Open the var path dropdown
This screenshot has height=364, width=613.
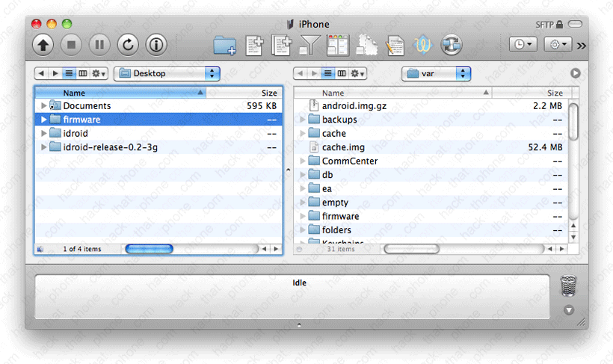pos(437,73)
